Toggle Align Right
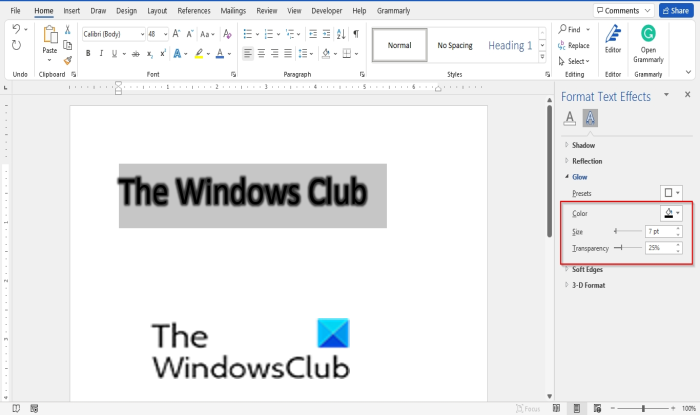The image size is (700, 415). pos(275,54)
